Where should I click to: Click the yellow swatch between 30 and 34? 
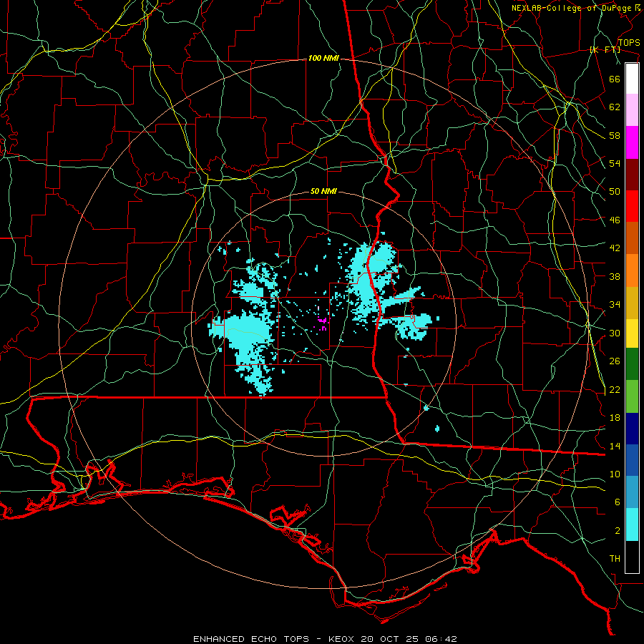[632, 333]
